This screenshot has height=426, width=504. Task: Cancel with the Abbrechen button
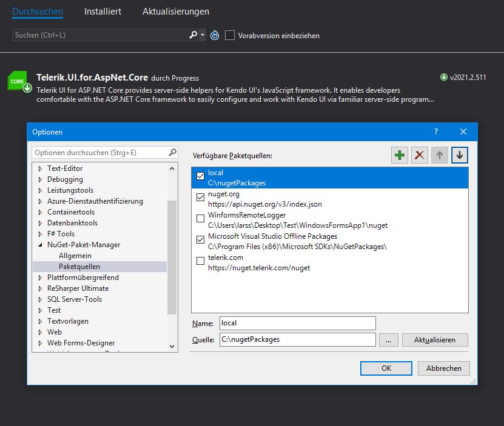[x=443, y=368]
